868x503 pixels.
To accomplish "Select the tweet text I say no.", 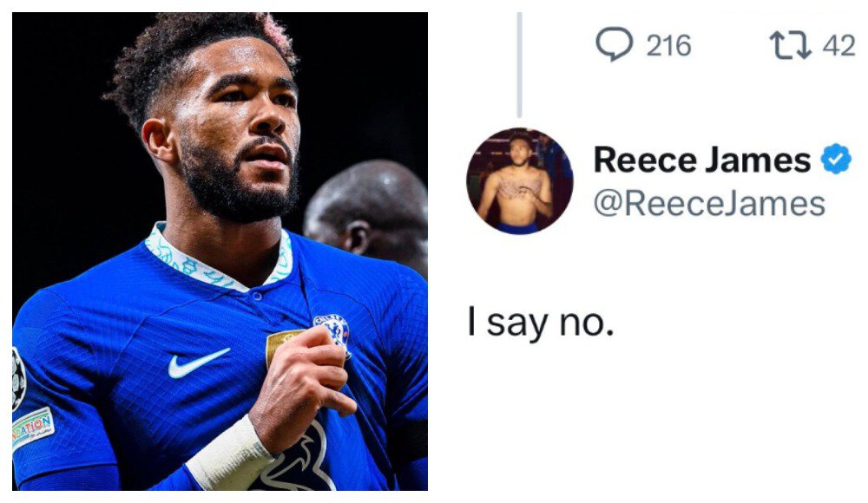I will [541, 323].
